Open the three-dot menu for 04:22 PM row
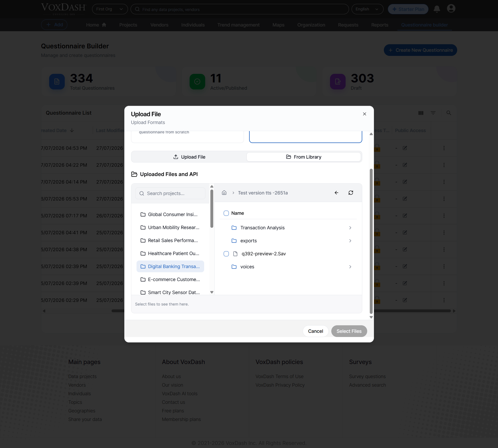Image resolution: width=498 pixels, height=448 pixels. (x=444, y=165)
